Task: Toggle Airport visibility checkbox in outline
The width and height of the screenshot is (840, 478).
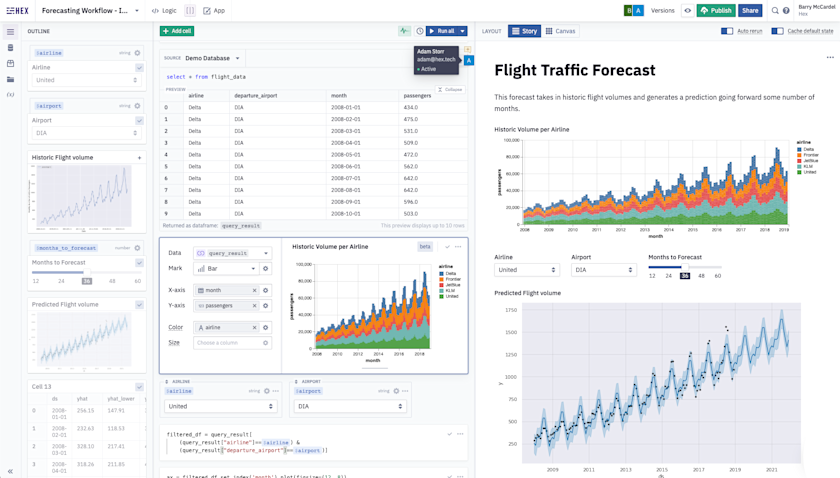Action: 139,121
